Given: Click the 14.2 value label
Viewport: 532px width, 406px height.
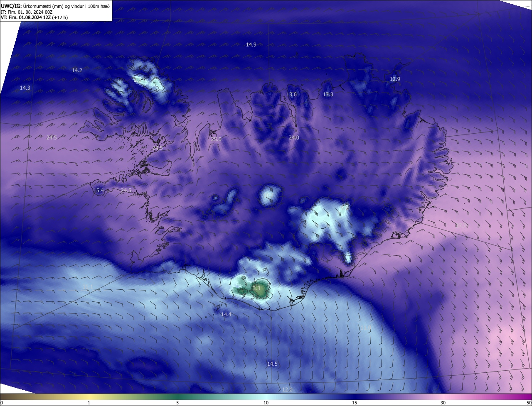Looking at the screenshot, I should (x=77, y=71).
